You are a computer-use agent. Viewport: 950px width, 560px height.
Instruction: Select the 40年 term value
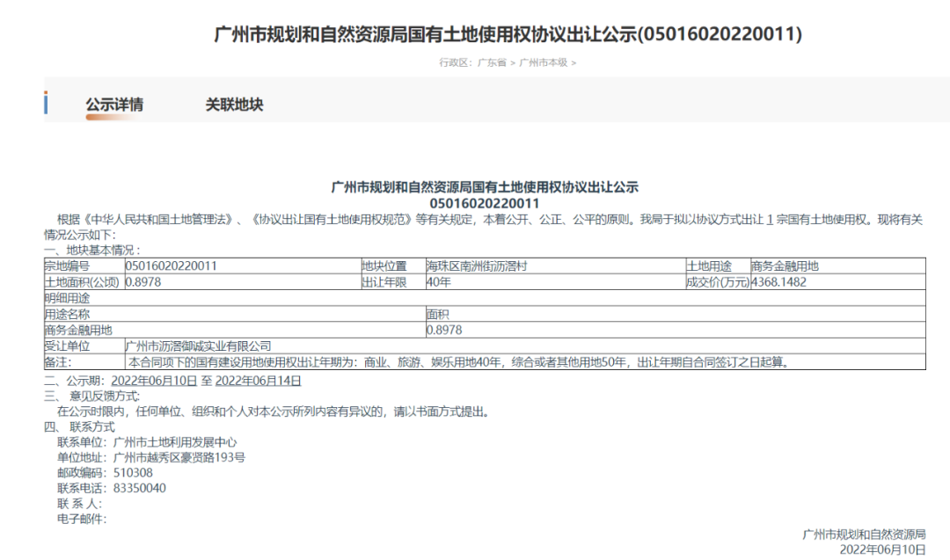555,282
